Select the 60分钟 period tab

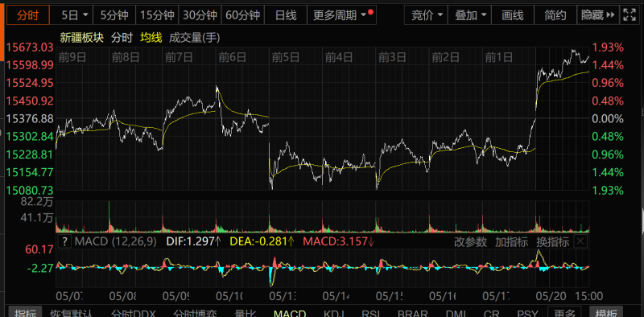(243, 15)
